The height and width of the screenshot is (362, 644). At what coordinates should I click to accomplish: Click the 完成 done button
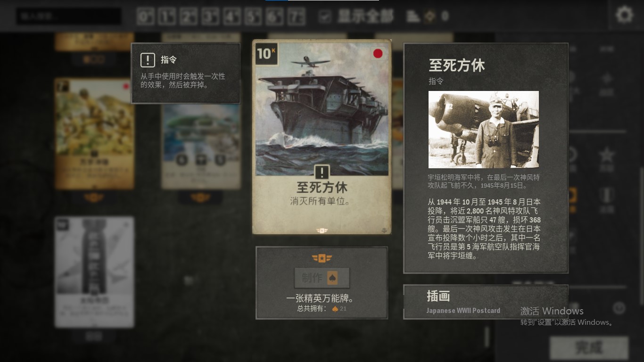coord(589,348)
